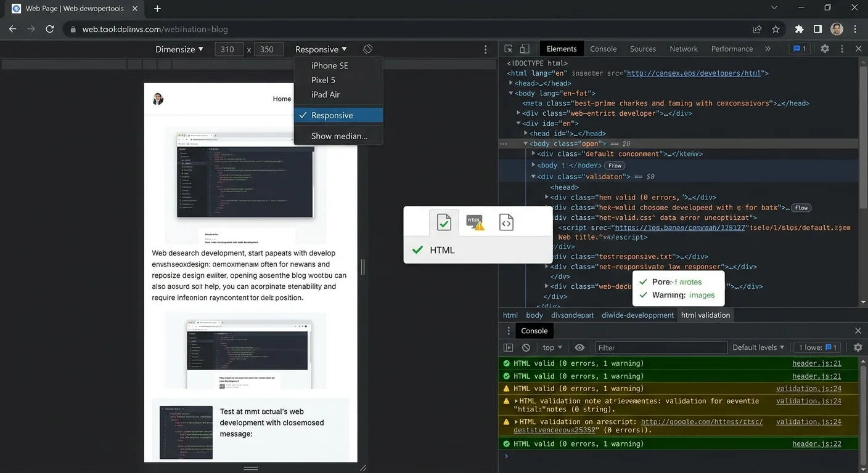Activate the inspect element picker icon
This screenshot has width=868, height=473.
[509, 49]
